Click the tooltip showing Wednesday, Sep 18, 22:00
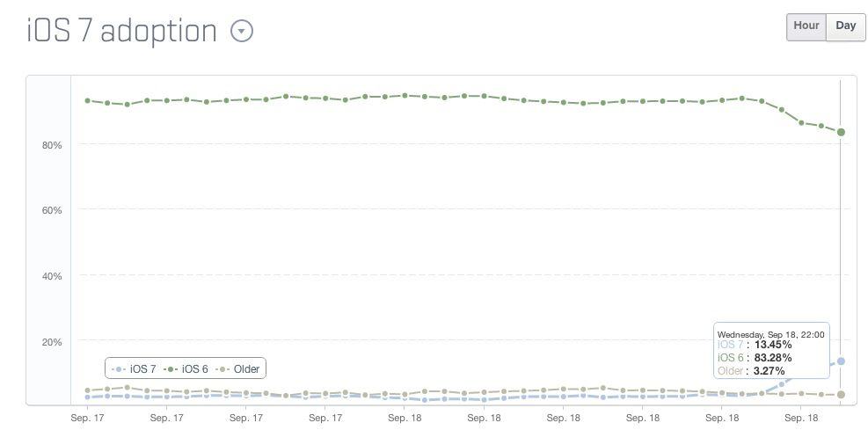This screenshot has width=868, height=430. point(770,335)
